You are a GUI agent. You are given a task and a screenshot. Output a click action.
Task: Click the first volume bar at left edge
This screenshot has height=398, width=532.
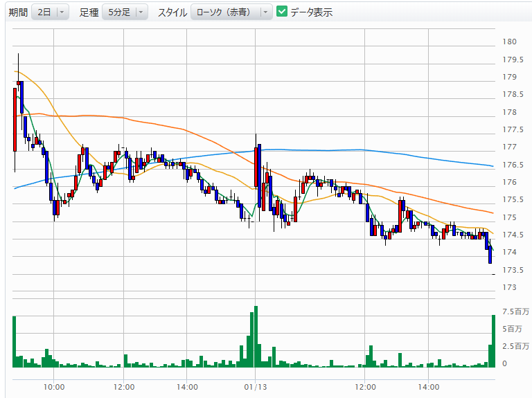pyautogui.click(x=14, y=341)
